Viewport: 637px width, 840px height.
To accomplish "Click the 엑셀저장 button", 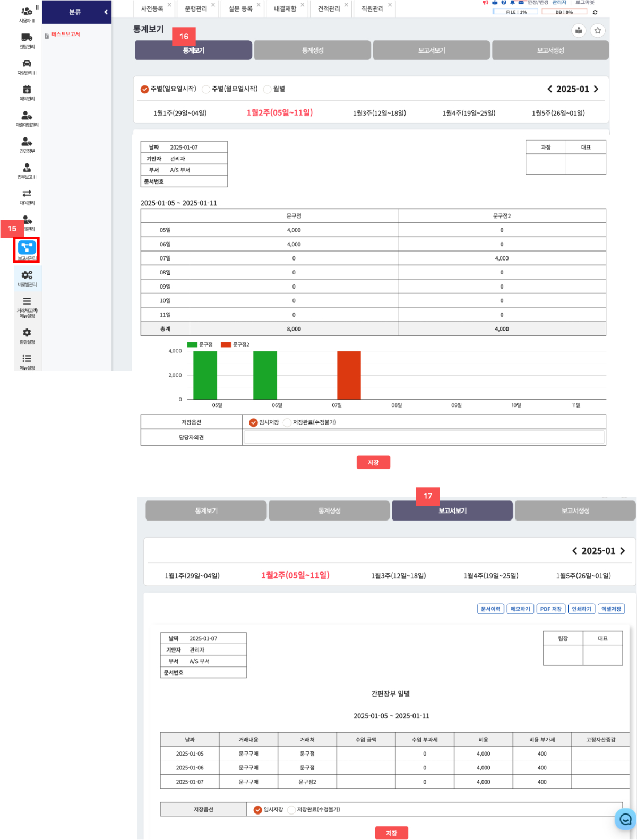I will [611, 609].
